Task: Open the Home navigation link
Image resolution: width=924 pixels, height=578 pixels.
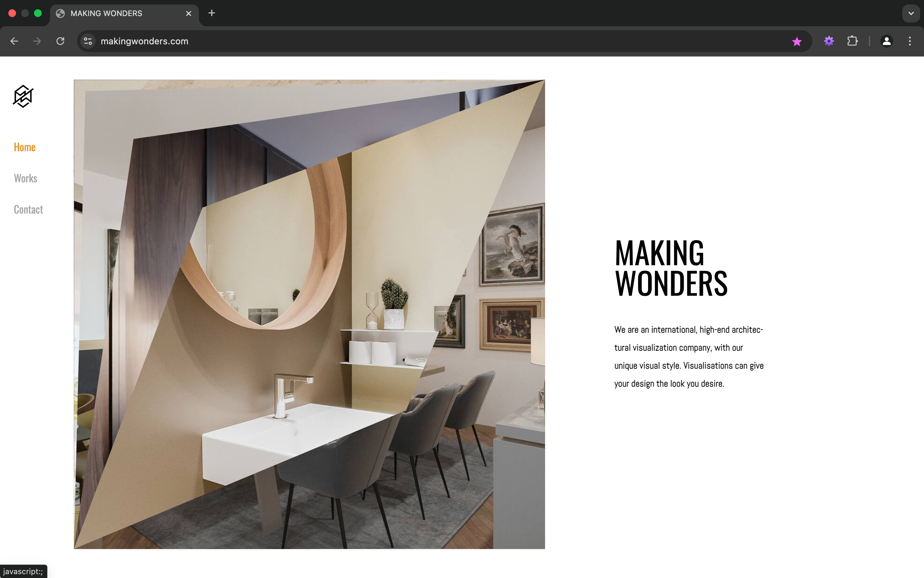Action: coord(24,147)
